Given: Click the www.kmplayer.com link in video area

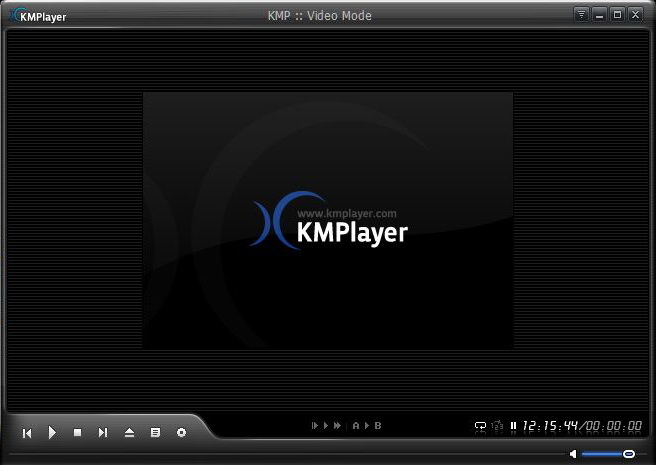Looking at the screenshot, I should pyautogui.click(x=347, y=213).
